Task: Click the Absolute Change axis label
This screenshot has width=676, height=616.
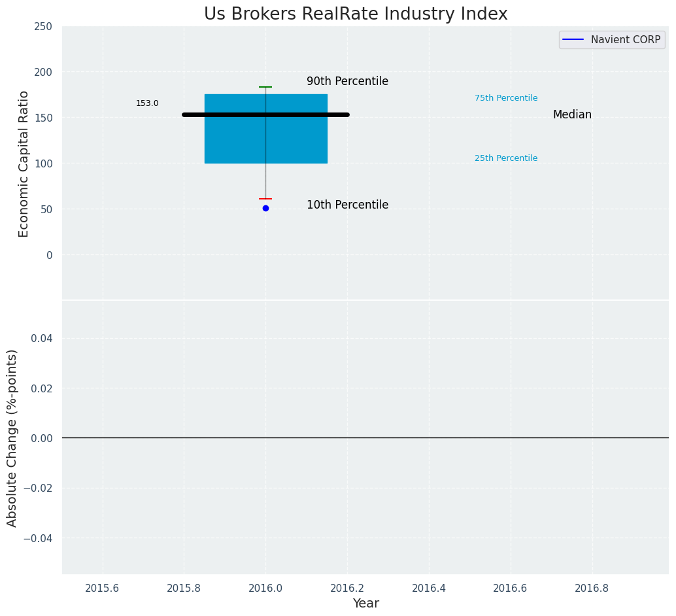Action: (x=12, y=438)
